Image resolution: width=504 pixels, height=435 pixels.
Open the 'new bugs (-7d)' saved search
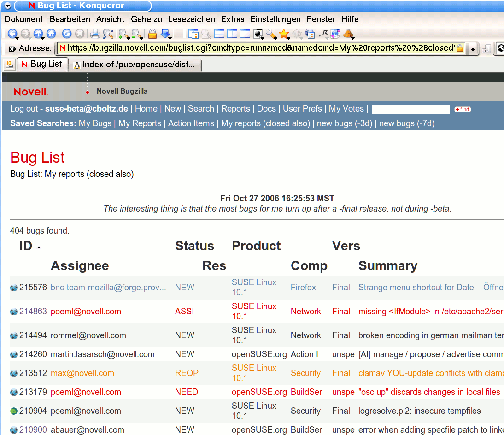[x=406, y=123]
